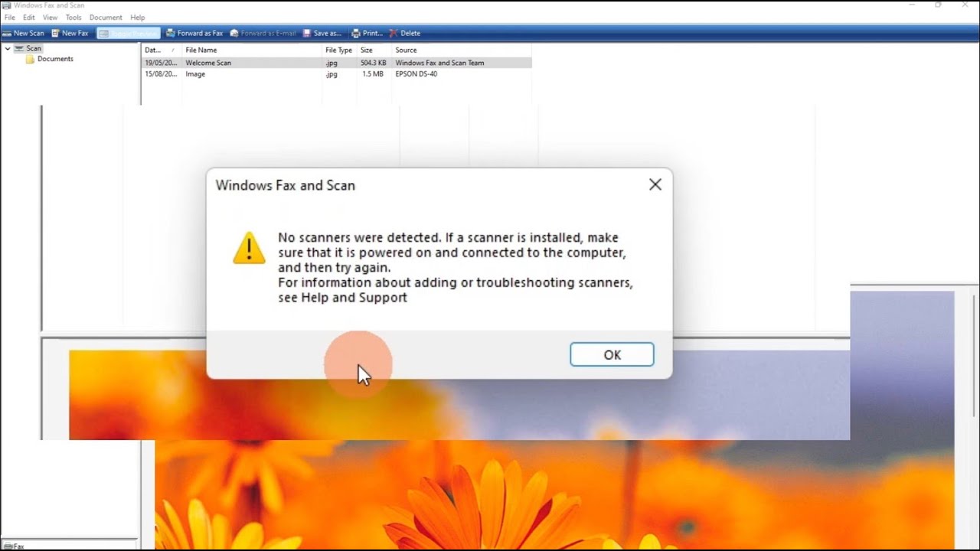Open the Document menu
The image size is (980, 551).
[x=106, y=17]
